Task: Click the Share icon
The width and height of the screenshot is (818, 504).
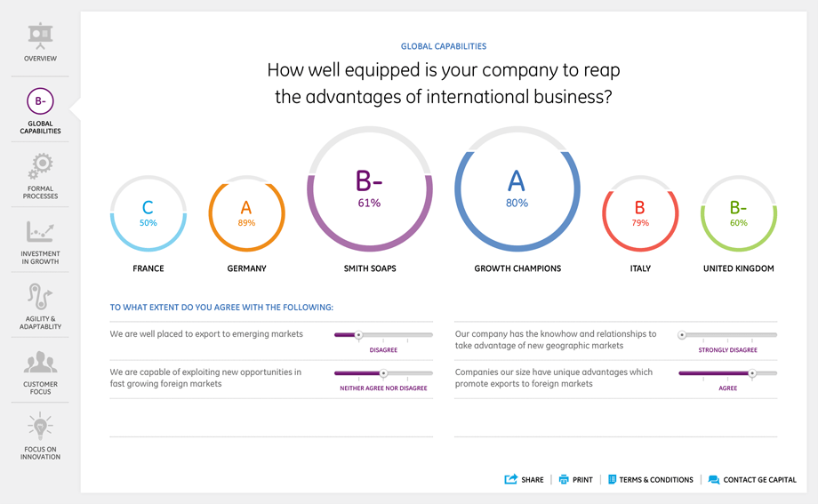Action: (511, 479)
